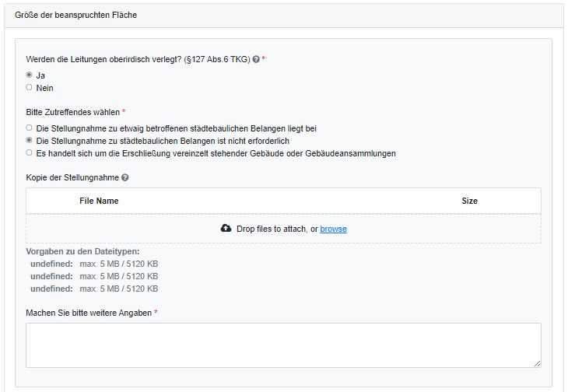Open the "browse" file link
The width and height of the screenshot is (568, 392).
coord(333,229)
